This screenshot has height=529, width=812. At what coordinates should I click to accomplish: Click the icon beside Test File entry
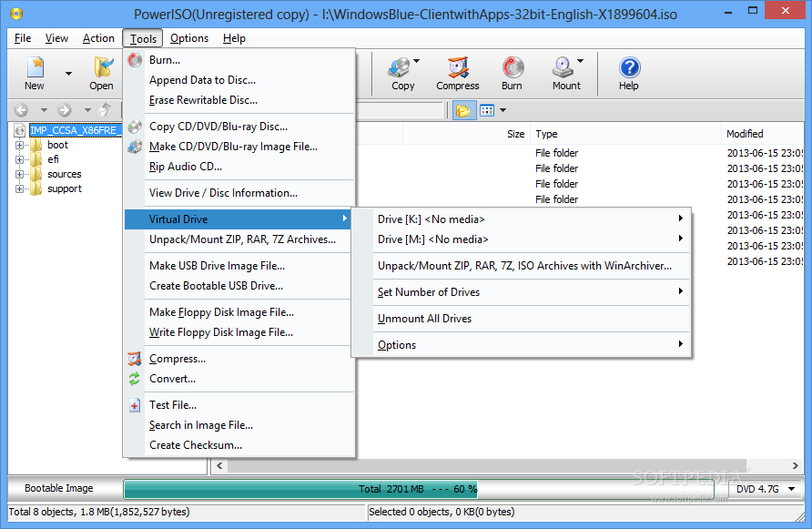[x=135, y=405]
